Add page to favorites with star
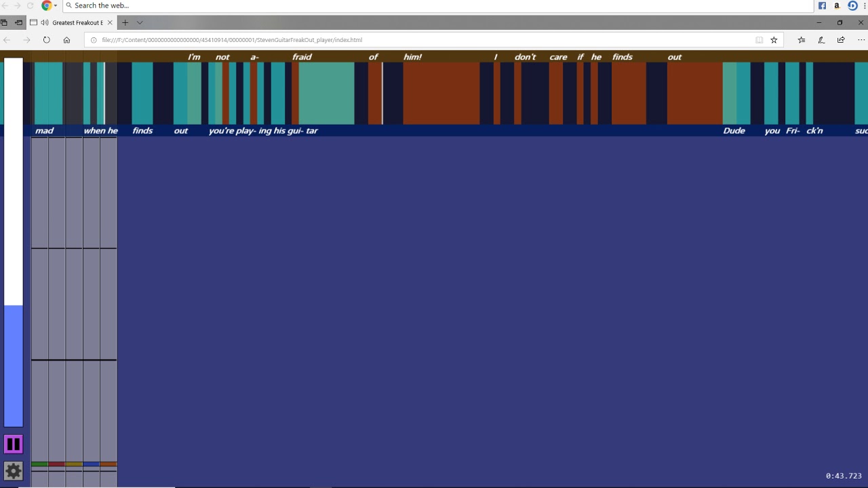Image resolution: width=868 pixels, height=488 pixels. click(774, 40)
